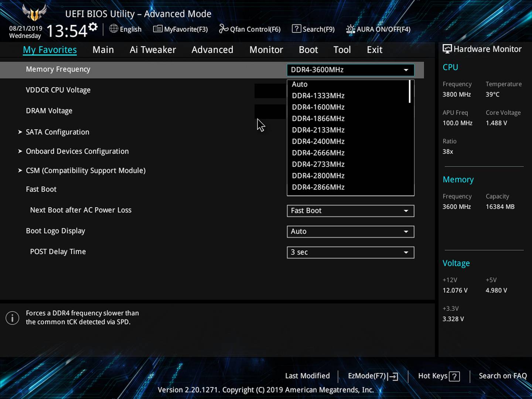The image size is (532, 399).
Task: Open the Search on FAQ link
Action: click(503, 376)
